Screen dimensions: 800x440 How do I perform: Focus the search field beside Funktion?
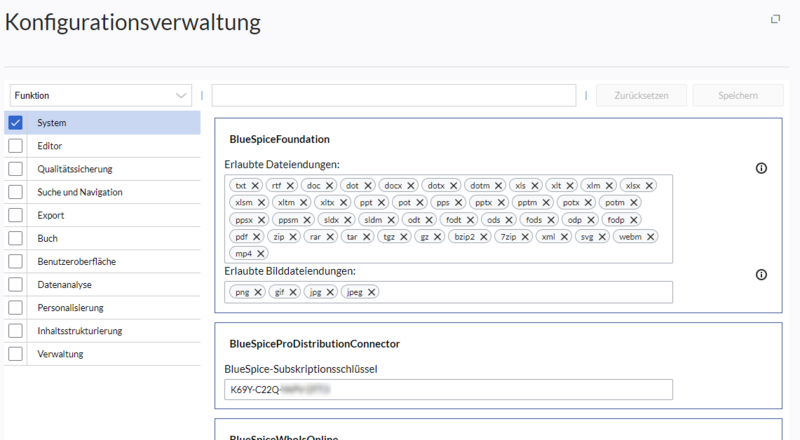tap(394, 95)
